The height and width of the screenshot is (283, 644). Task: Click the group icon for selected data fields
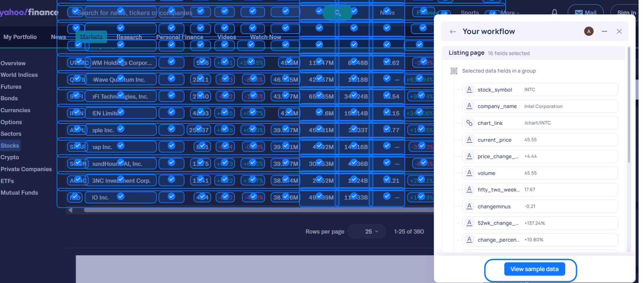454,71
